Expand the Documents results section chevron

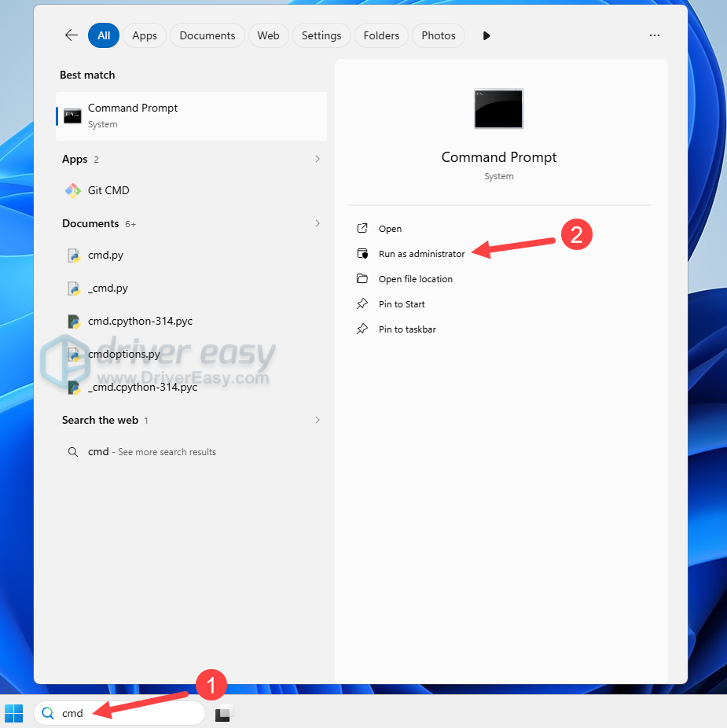318,223
